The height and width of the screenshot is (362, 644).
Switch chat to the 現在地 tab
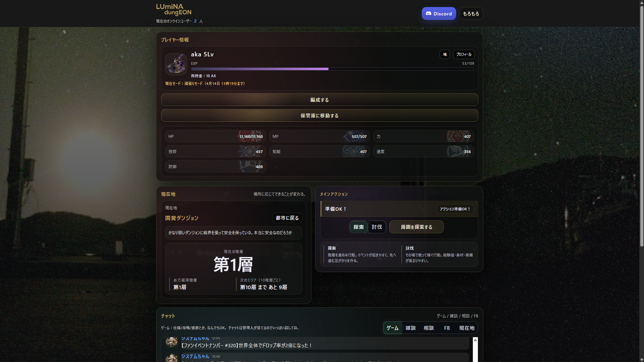click(x=467, y=328)
